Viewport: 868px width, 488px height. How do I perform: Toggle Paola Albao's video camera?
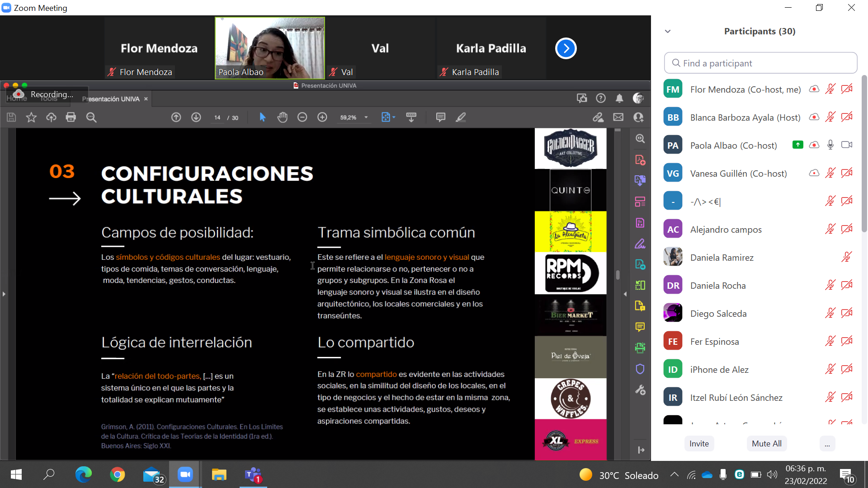[847, 145]
